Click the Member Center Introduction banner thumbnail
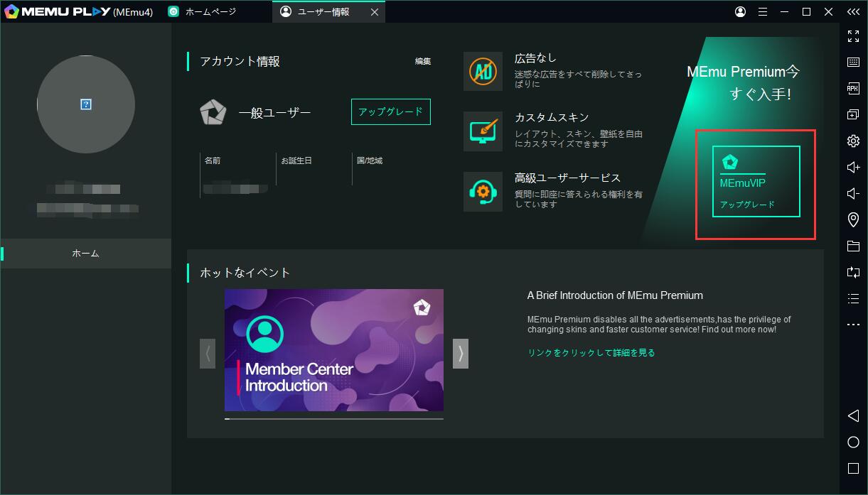This screenshot has height=495, width=868. coord(334,350)
